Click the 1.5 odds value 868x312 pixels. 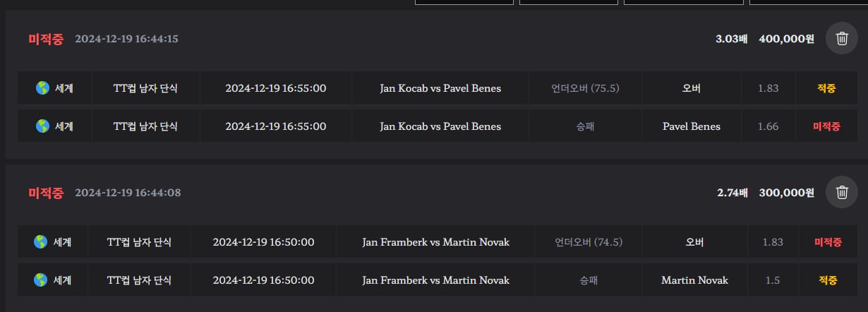[x=772, y=280]
